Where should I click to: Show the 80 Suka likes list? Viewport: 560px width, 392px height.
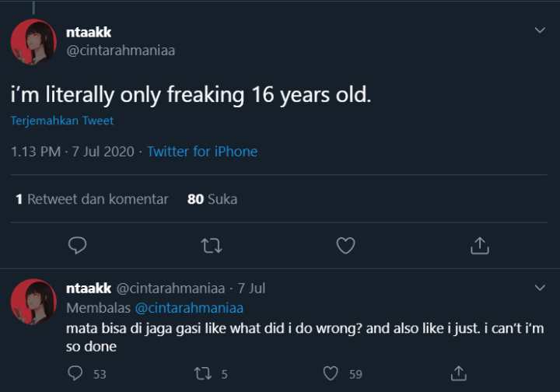click(x=212, y=199)
